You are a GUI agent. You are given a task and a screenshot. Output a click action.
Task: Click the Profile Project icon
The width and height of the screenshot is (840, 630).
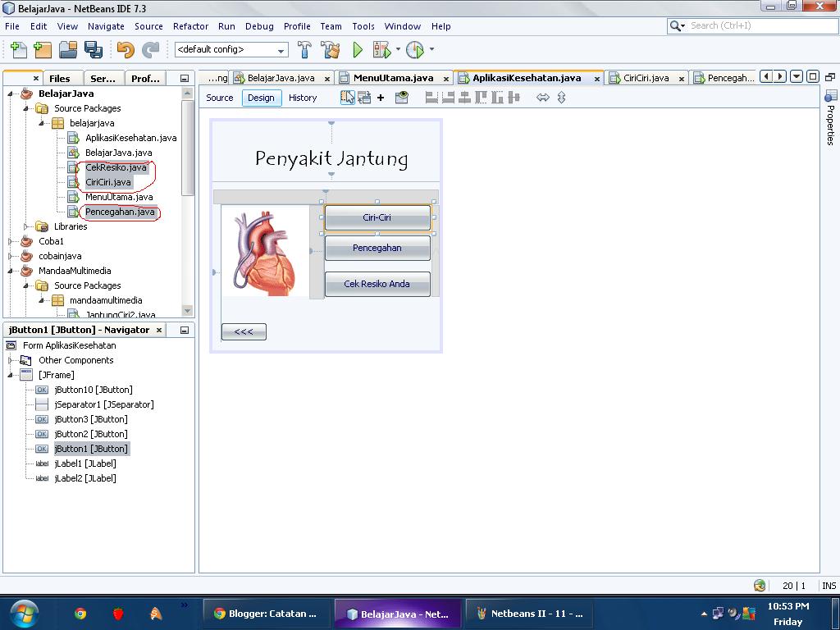pos(415,50)
